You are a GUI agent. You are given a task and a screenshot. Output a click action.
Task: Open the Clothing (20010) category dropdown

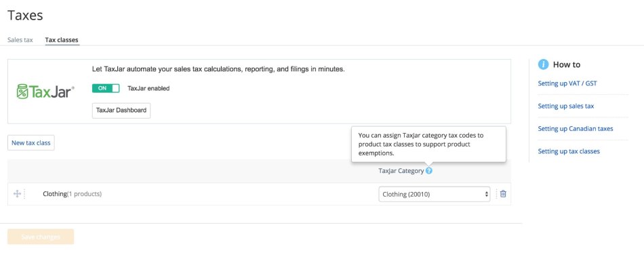click(x=434, y=194)
